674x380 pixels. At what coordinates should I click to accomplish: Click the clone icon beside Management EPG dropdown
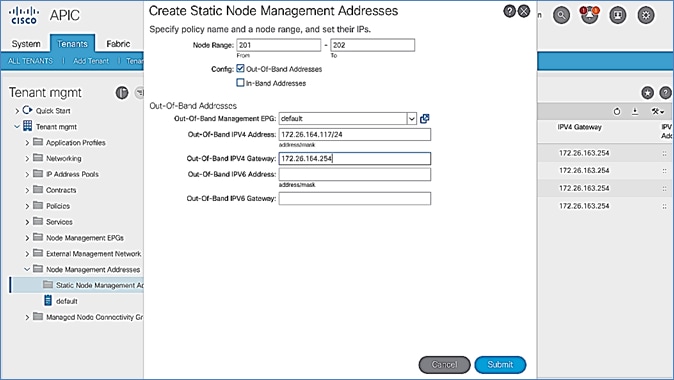coord(425,119)
